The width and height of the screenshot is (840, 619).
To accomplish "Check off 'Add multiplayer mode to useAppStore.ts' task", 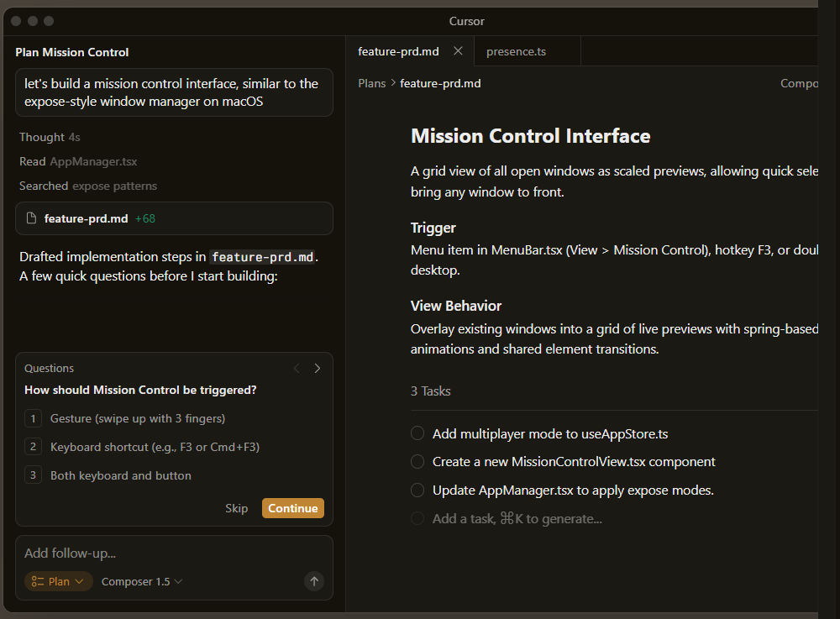I will 417,433.
